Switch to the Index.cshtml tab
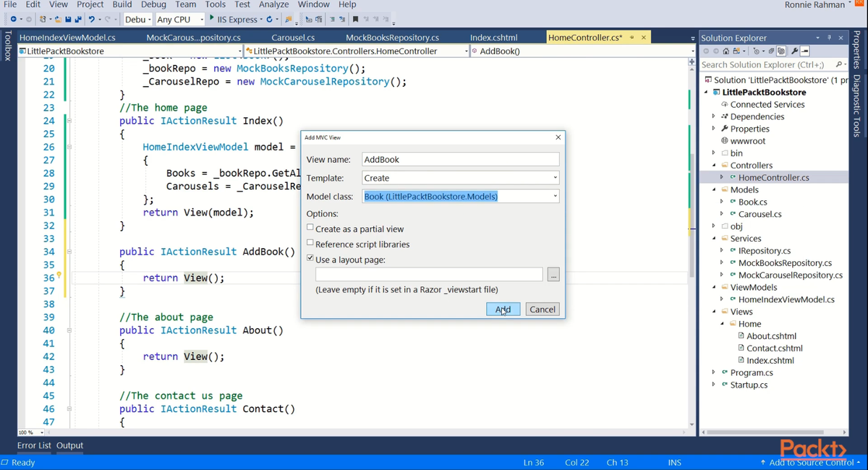The image size is (868, 470). tap(494, 38)
